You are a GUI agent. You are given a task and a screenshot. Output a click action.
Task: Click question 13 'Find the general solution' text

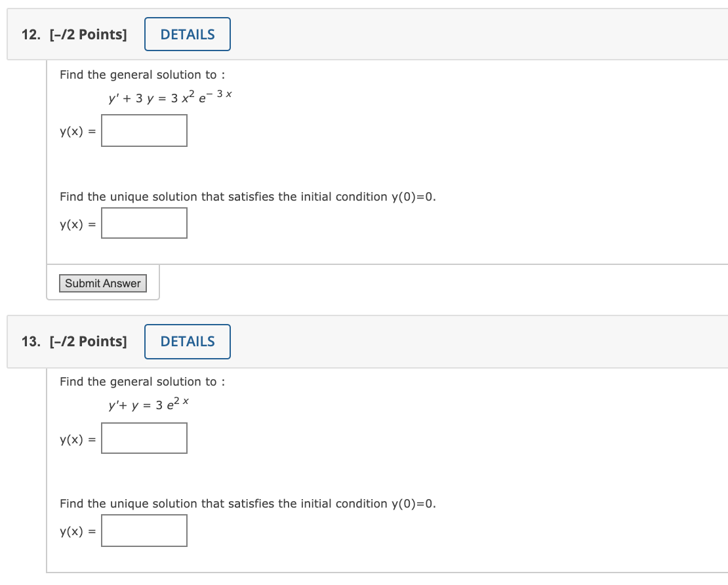pyautogui.click(x=142, y=382)
